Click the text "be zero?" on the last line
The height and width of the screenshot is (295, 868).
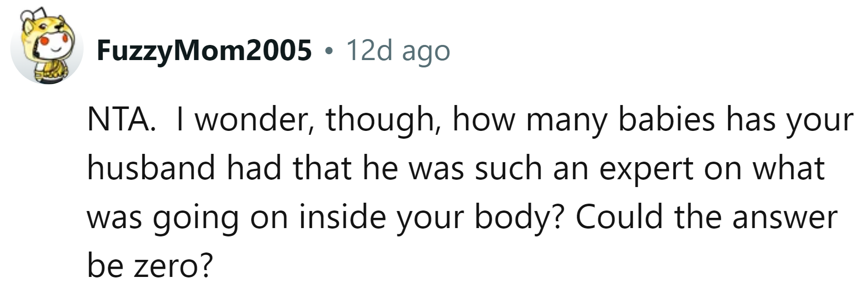[151, 266]
